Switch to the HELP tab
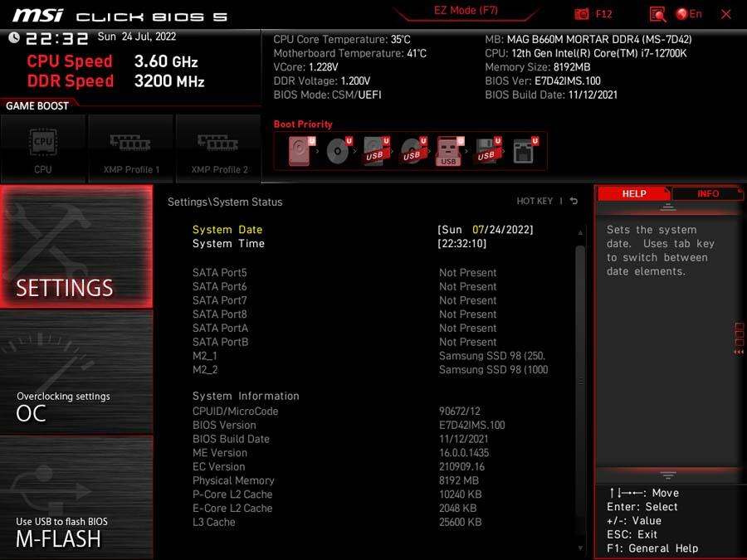The height and width of the screenshot is (560, 747). pyautogui.click(x=633, y=194)
